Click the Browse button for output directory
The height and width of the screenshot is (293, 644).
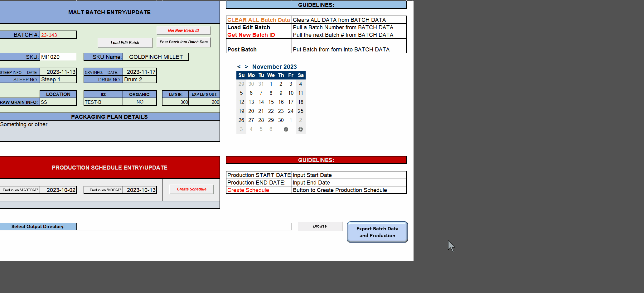pos(320,226)
